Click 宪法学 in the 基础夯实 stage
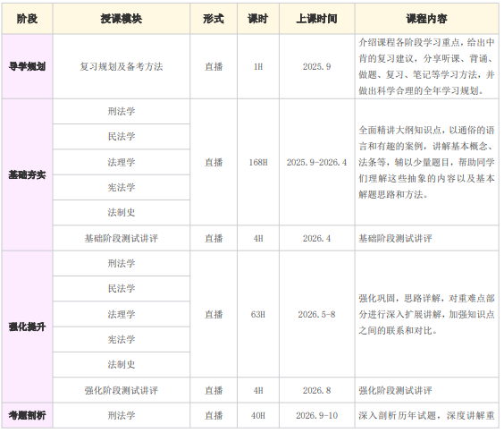This screenshot has width=504, height=433. click(x=122, y=187)
